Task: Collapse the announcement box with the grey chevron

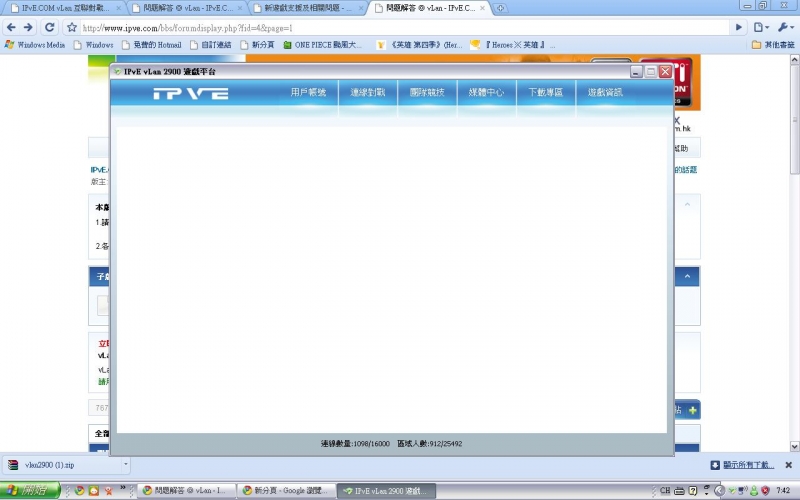Action: (687, 204)
